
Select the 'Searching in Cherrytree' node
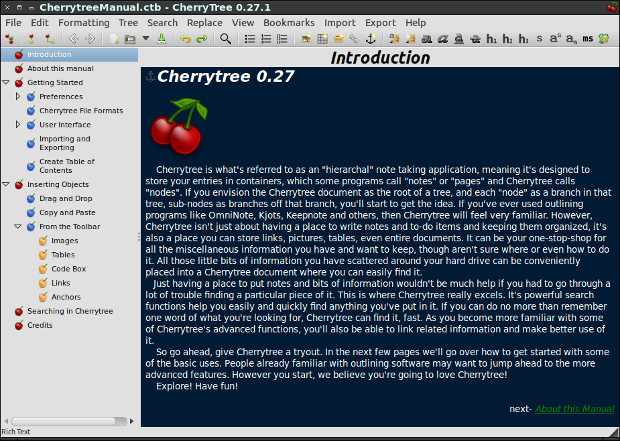70,311
